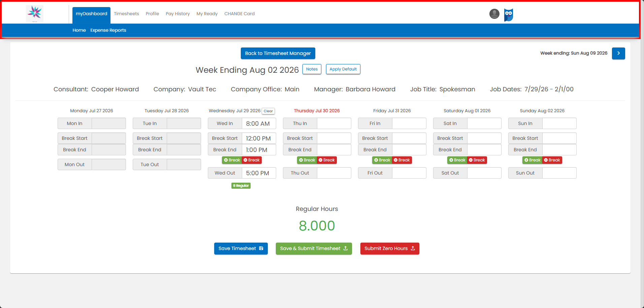Remove Sunday break with red Break button

[552, 160]
